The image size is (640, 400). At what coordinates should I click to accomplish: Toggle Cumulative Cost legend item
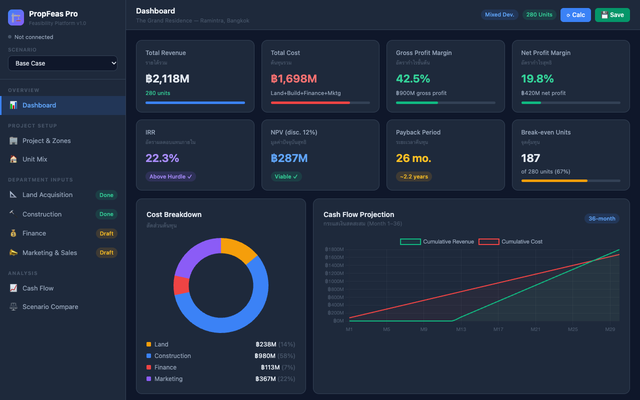(510, 242)
